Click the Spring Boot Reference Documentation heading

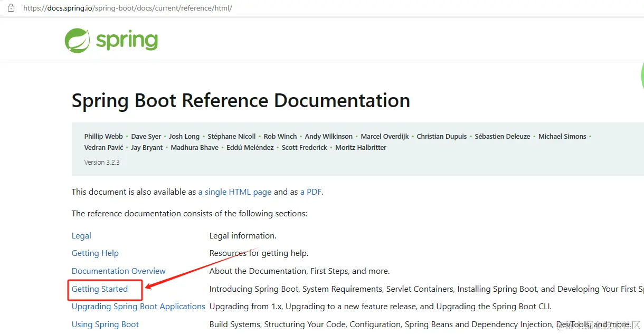click(x=241, y=100)
